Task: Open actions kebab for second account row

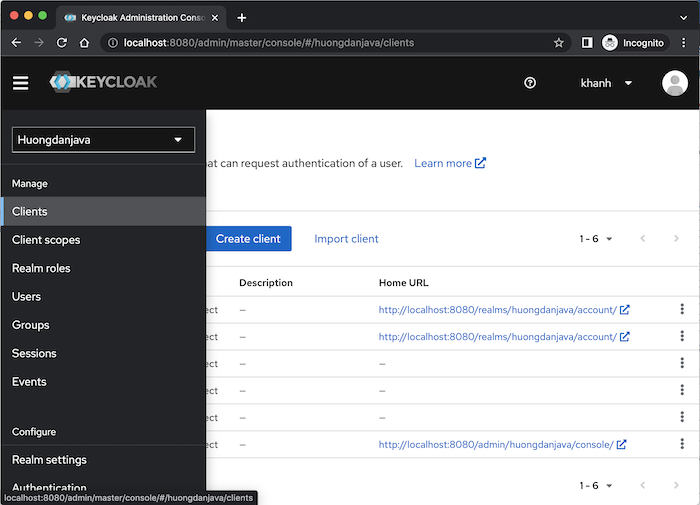Action: click(x=682, y=336)
